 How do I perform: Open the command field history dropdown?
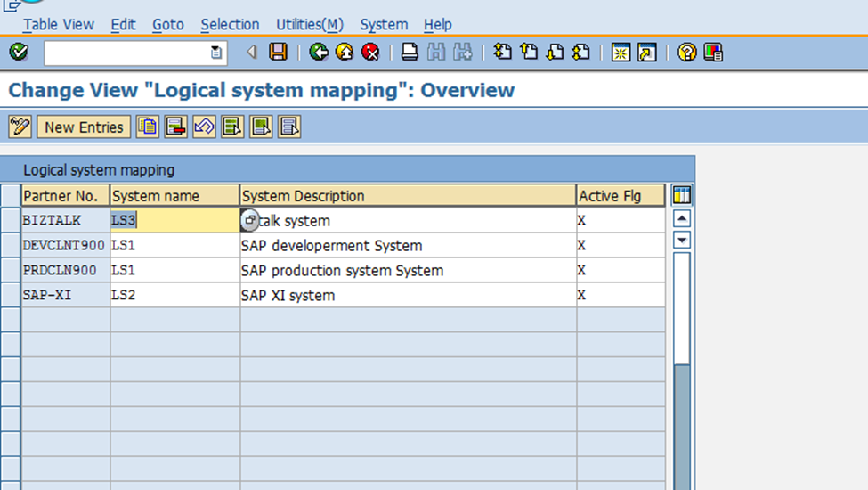pyautogui.click(x=216, y=53)
